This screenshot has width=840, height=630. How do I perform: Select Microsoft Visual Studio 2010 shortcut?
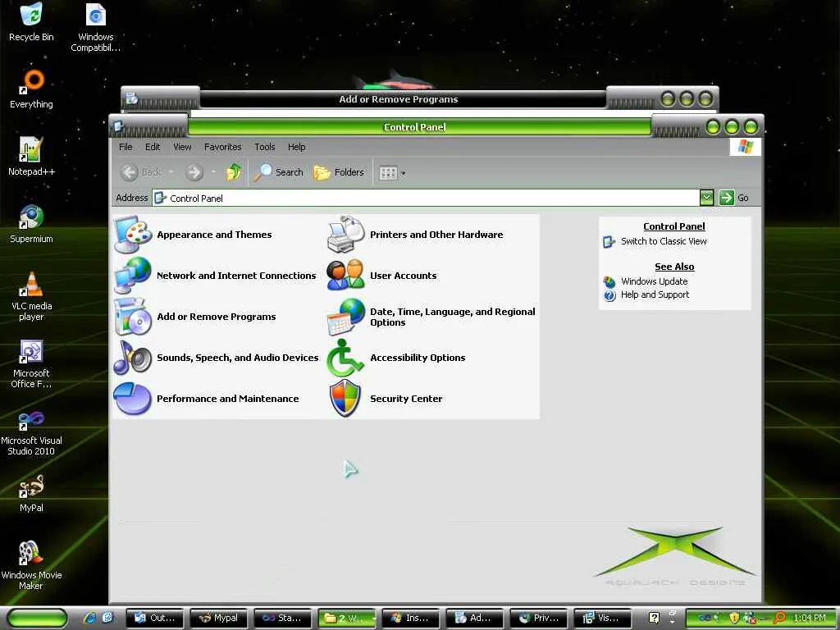click(x=32, y=431)
